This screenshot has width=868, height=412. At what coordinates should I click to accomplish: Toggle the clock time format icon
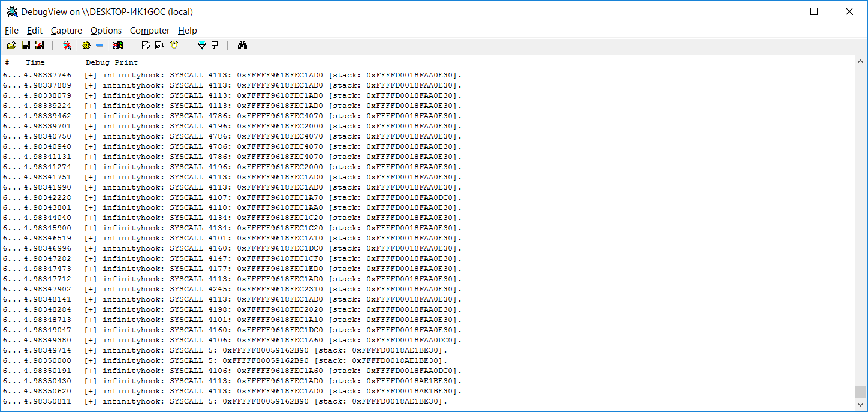pos(174,45)
